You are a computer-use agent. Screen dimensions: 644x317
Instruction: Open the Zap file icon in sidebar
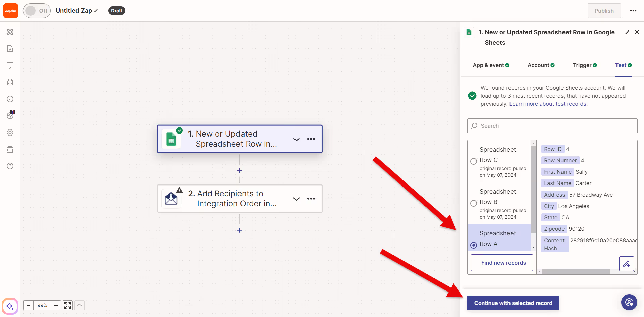[x=10, y=49]
